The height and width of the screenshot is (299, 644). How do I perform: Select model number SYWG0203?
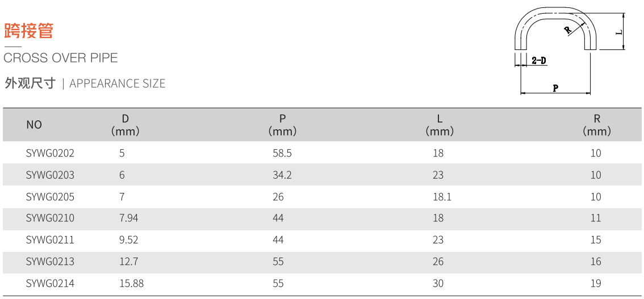coord(50,175)
